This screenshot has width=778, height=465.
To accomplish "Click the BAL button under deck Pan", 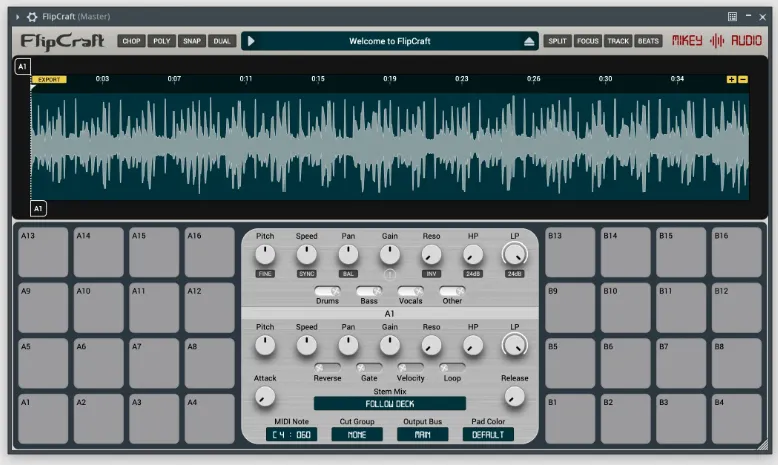I will tap(348, 274).
